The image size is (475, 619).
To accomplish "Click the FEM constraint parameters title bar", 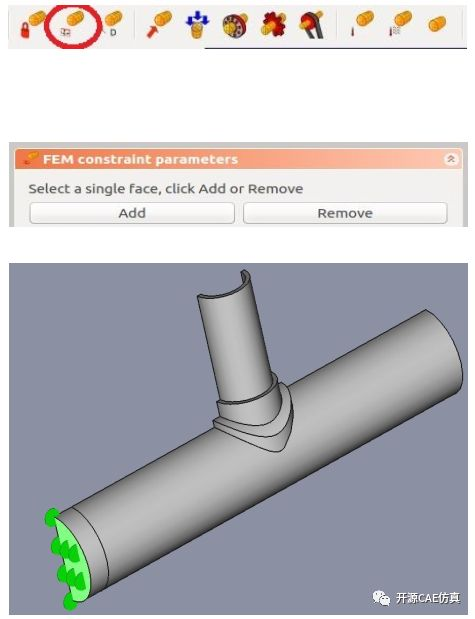I will (238, 159).
